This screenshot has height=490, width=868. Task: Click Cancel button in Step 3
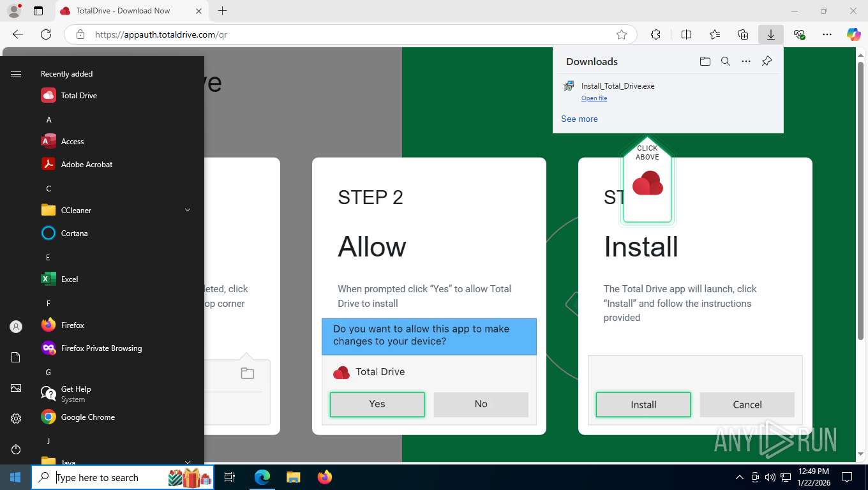pyautogui.click(x=747, y=405)
